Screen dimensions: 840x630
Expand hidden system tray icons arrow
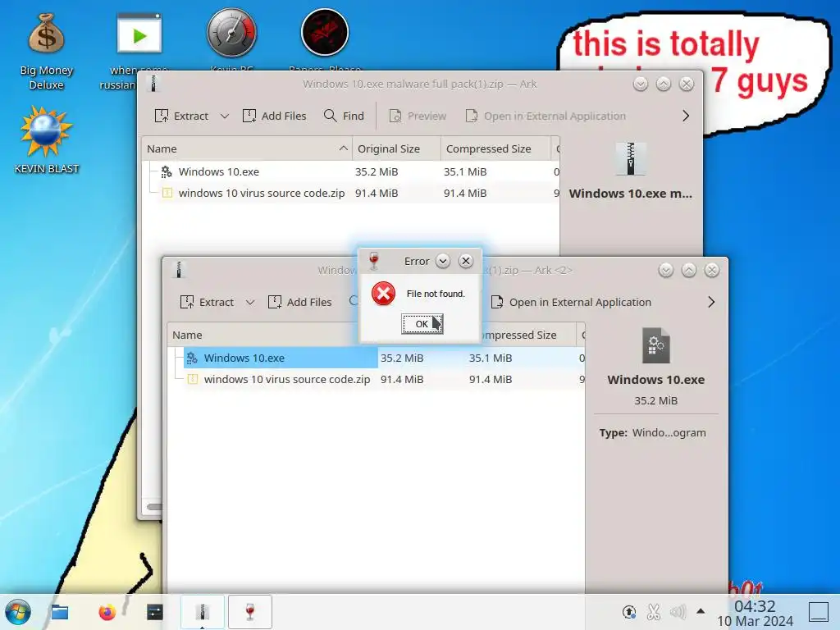point(701,610)
